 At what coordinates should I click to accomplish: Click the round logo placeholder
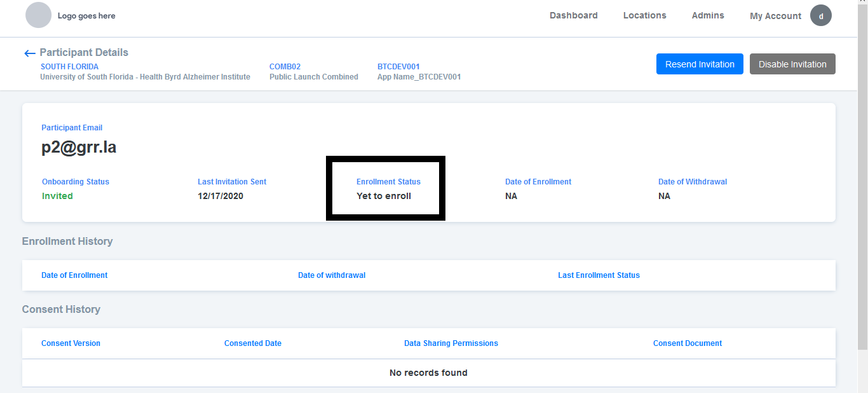coord(38,15)
